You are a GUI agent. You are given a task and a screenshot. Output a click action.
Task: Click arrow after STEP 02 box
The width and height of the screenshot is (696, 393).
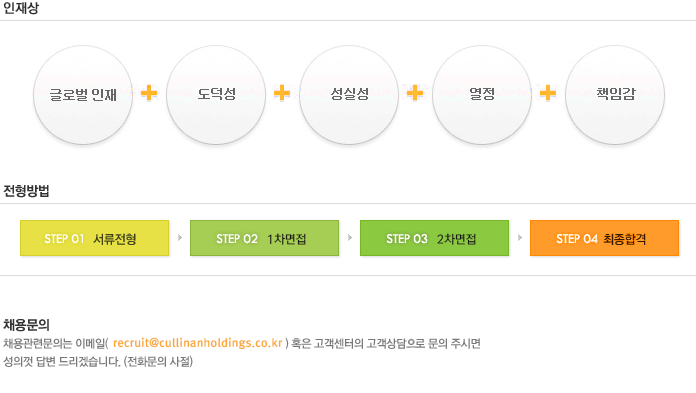(x=350, y=238)
